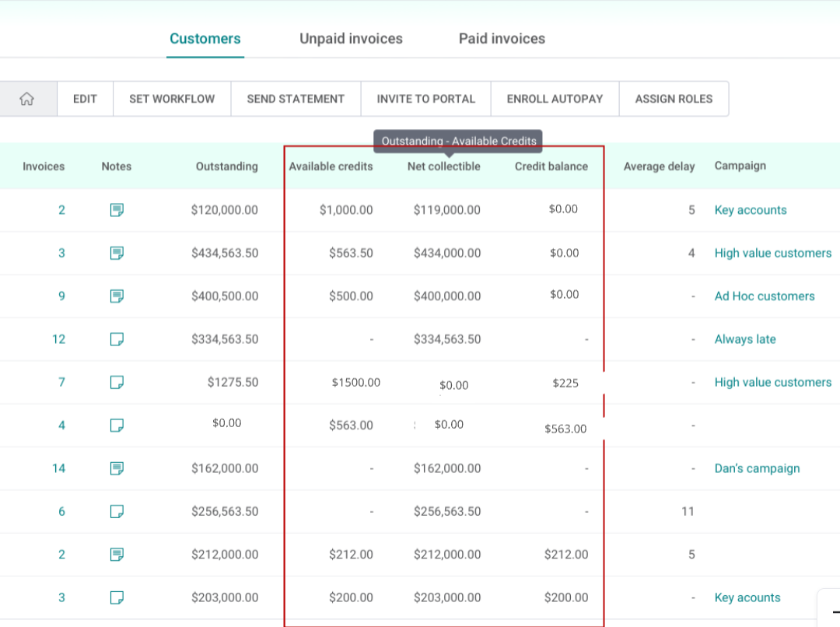This screenshot has height=627, width=840.
Task: Open the note icon for the $256,563.50 row
Action: click(117, 511)
